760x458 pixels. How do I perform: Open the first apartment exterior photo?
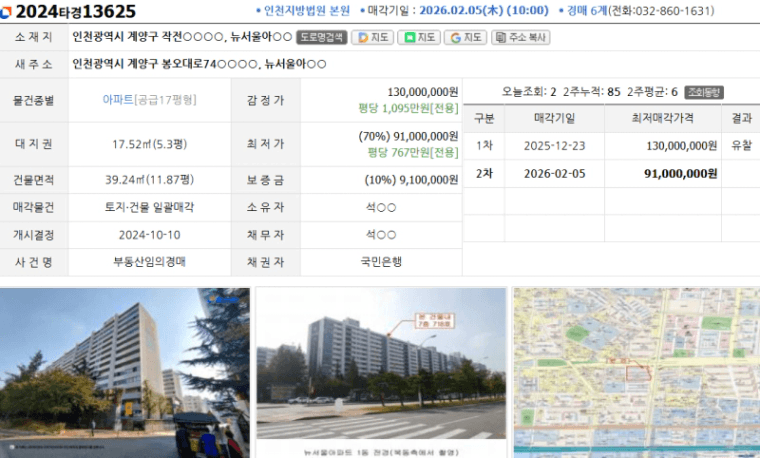(x=125, y=373)
